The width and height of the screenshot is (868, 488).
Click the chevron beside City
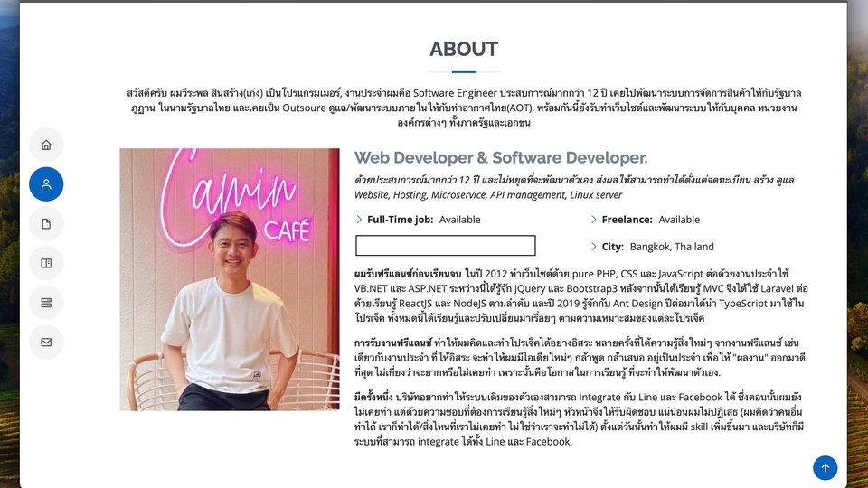tap(594, 247)
